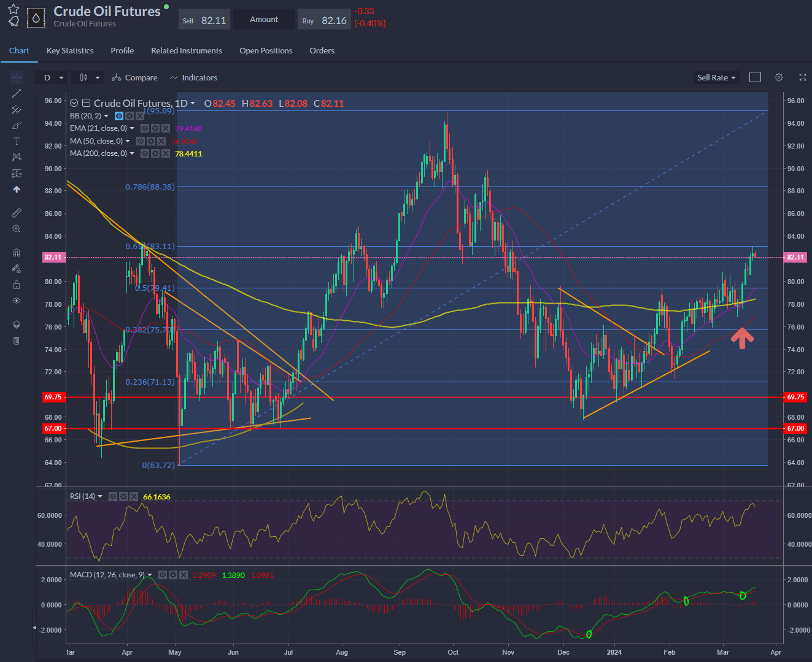
Task: Click the Crude Oil instrument drop icon
Action: click(x=36, y=18)
